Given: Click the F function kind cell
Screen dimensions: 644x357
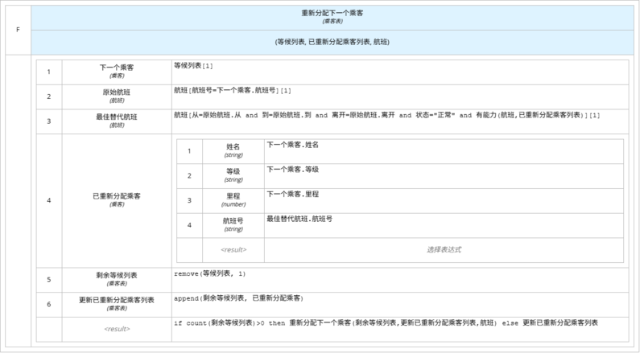Looking at the screenshot, I should coord(18,29).
